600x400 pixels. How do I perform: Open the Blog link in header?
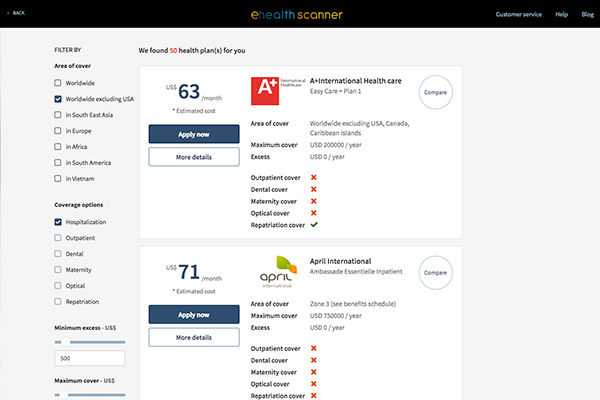(x=587, y=14)
